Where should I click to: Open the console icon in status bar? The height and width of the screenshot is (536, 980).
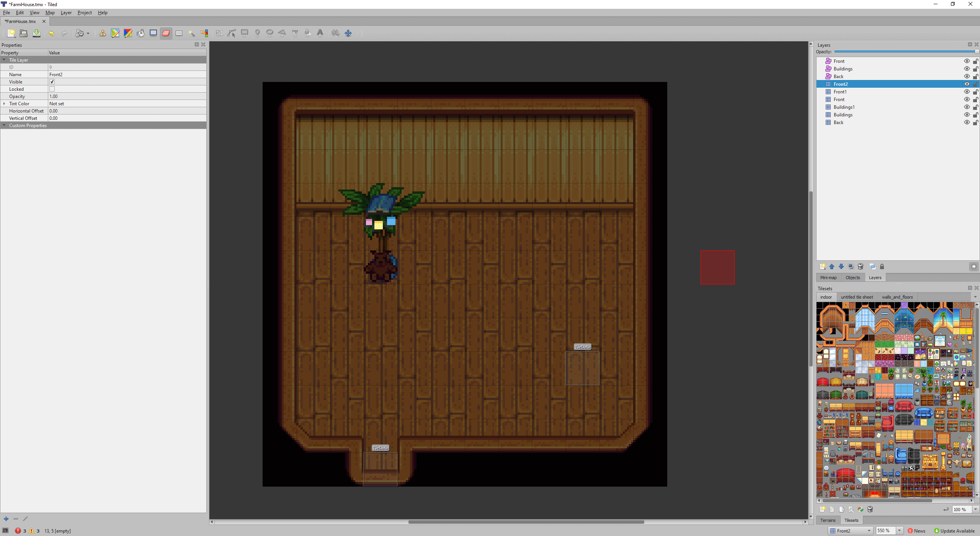(5, 531)
